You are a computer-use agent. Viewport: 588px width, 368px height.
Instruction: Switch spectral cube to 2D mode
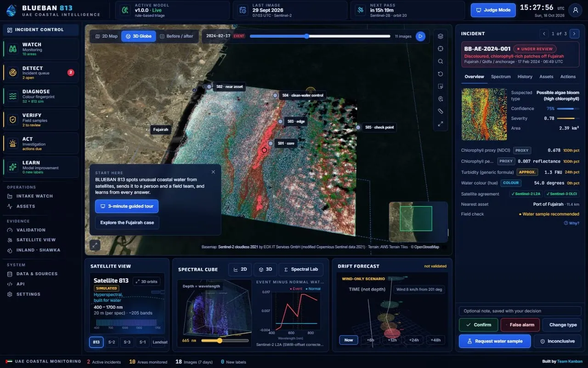coord(240,270)
